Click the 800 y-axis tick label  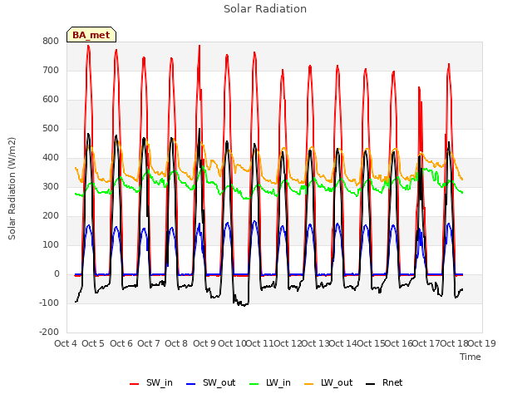pos(51,41)
